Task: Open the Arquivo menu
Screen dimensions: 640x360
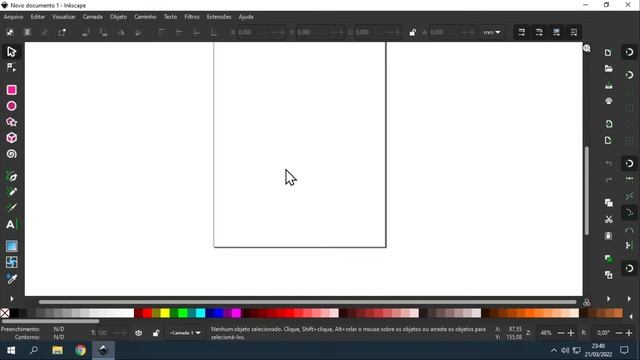Action: (x=13, y=17)
